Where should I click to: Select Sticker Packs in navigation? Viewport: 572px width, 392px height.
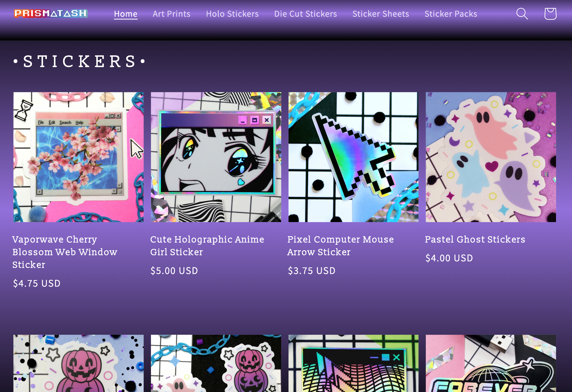click(451, 14)
